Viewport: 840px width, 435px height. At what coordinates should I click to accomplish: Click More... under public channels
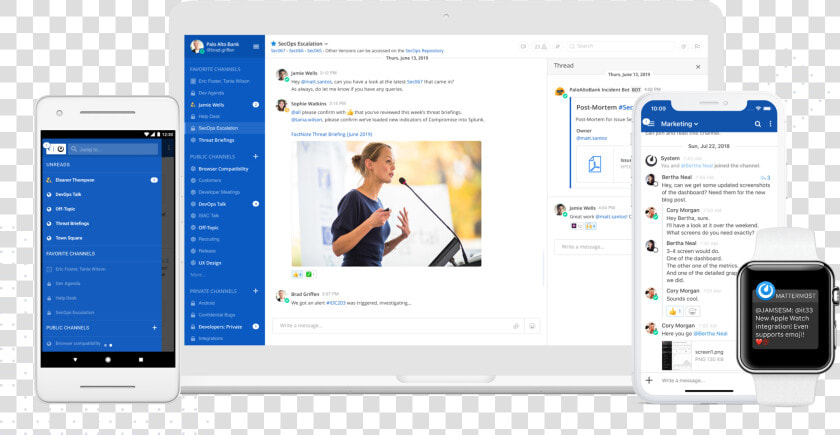[198, 275]
